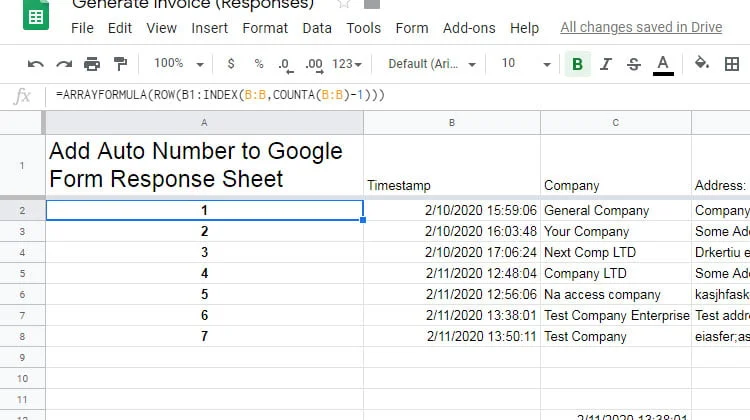
Task: Open the Data menu
Action: click(317, 28)
